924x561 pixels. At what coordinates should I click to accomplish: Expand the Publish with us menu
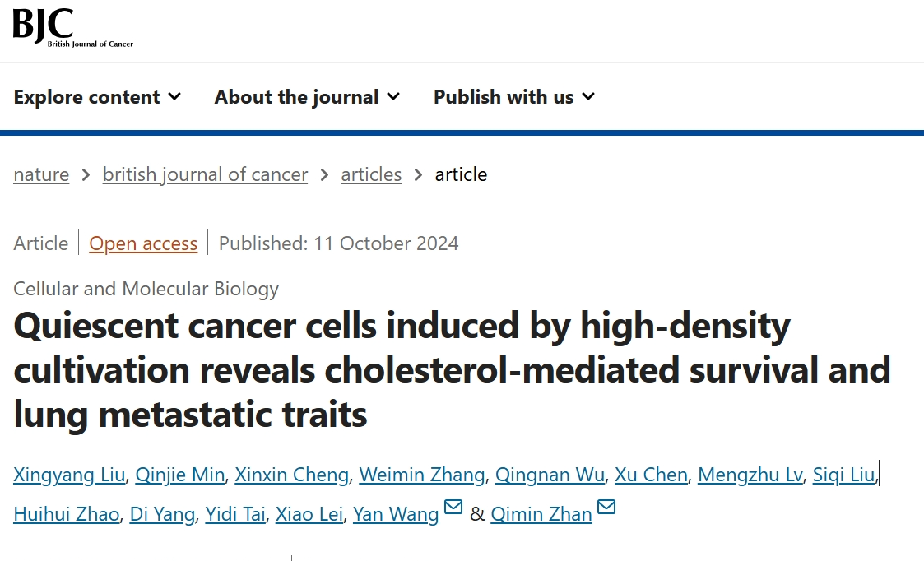point(513,97)
